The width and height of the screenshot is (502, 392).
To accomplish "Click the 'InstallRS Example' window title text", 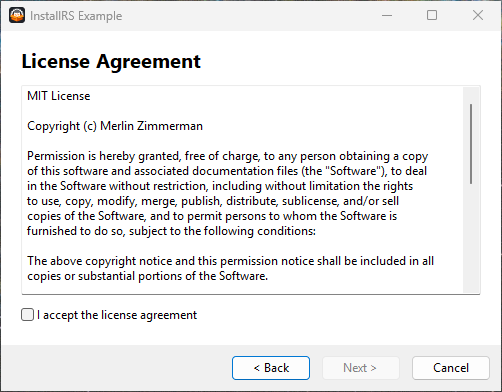I will pyautogui.click(x=76, y=16).
